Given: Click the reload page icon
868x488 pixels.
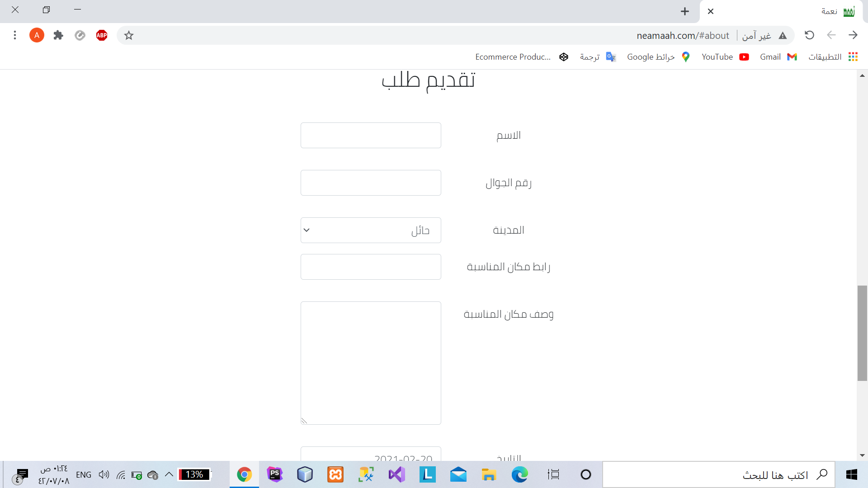Looking at the screenshot, I should pos(809,35).
